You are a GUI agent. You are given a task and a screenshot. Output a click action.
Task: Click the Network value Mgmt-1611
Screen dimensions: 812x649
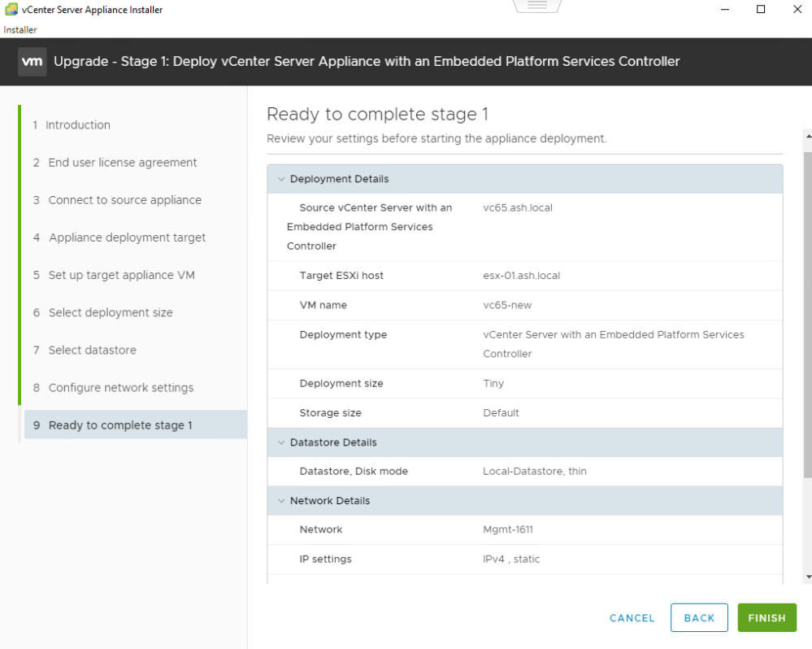click(508, 529)
